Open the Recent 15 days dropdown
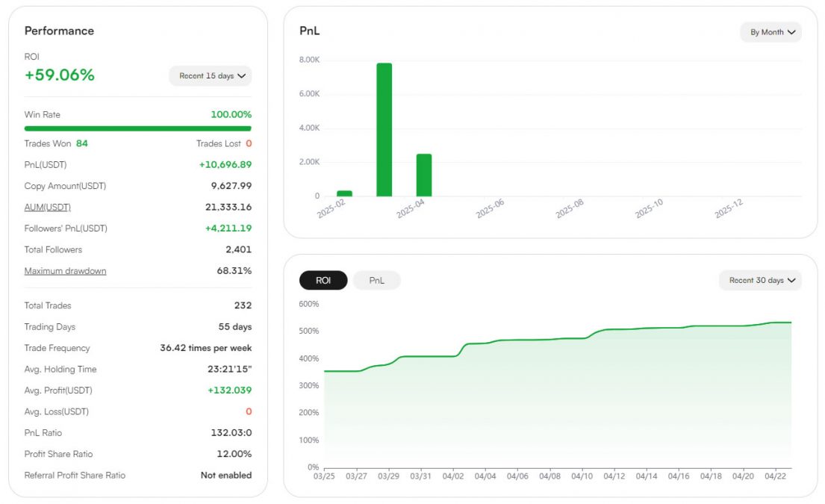Viewport: 825px width, 504px height. pyautogui.click(x=210, y=75)
